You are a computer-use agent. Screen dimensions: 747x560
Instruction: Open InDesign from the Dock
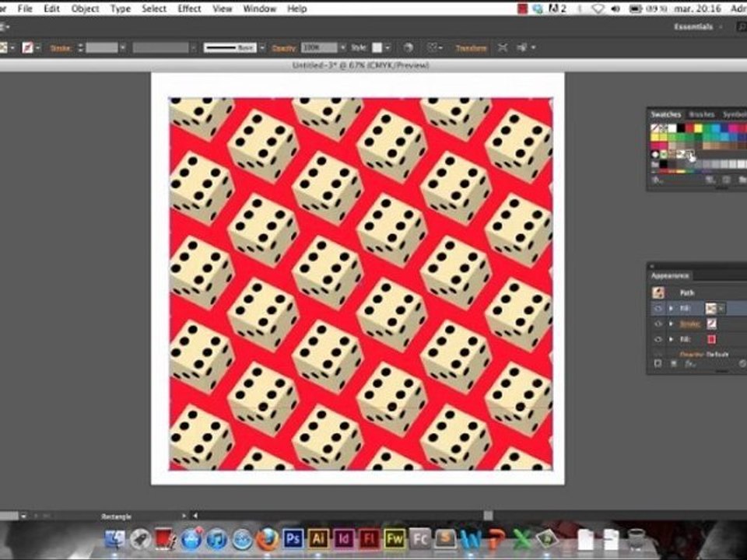point(343,539)
